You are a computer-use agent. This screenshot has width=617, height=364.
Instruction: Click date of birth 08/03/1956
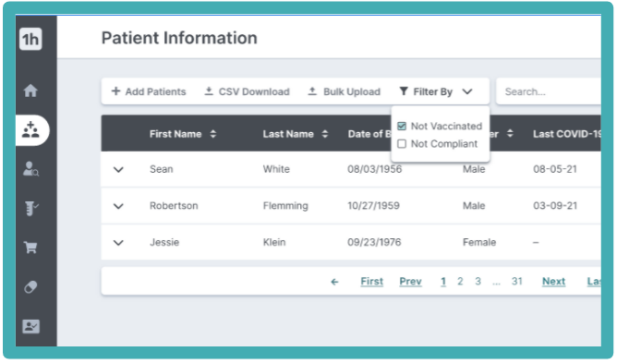(374, 169)
